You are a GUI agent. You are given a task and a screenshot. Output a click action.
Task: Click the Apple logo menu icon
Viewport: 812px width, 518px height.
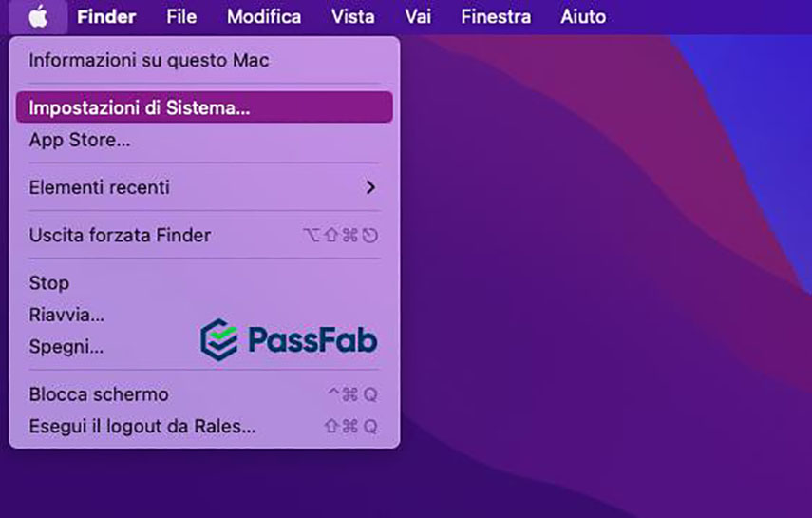coord(38,16)
